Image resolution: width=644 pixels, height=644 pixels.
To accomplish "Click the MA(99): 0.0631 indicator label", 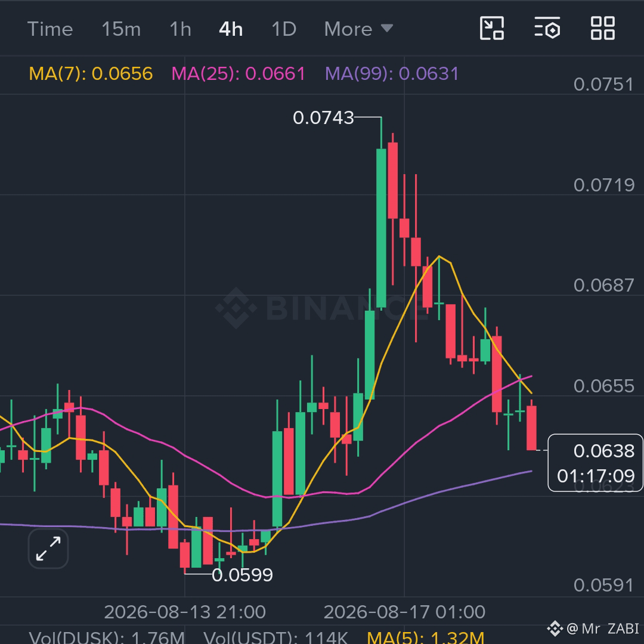I will (x=392, y=74).
